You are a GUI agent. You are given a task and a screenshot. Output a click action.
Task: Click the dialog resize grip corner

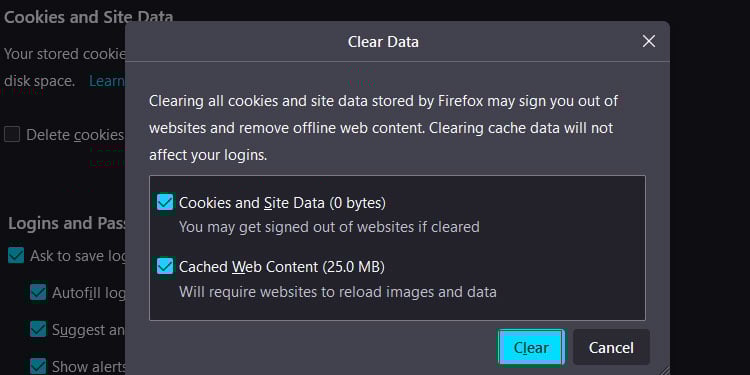tap(663, 370)
